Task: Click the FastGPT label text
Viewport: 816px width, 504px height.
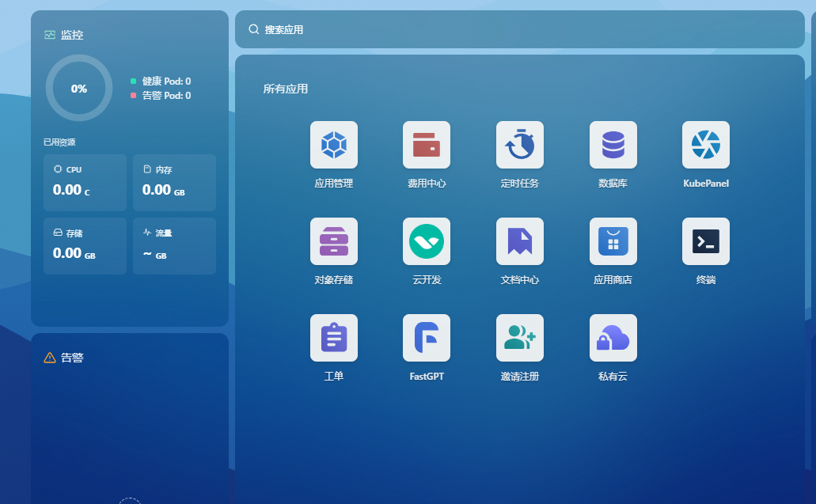Action: pyautogui.click(x=427, y=376)
